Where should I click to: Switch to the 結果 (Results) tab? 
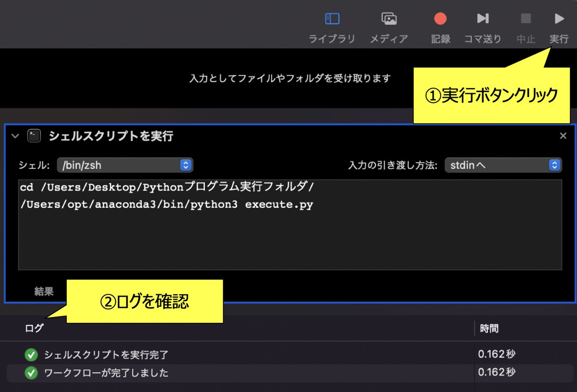click(44, 291)
